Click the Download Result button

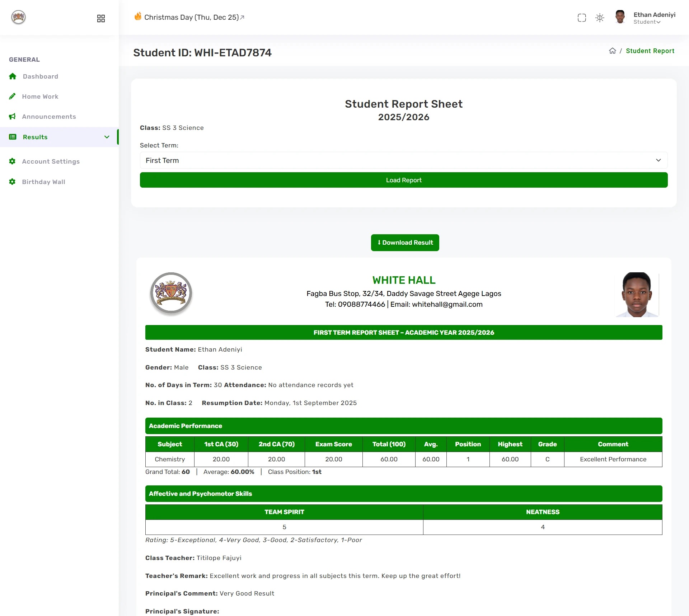[405, 243]
